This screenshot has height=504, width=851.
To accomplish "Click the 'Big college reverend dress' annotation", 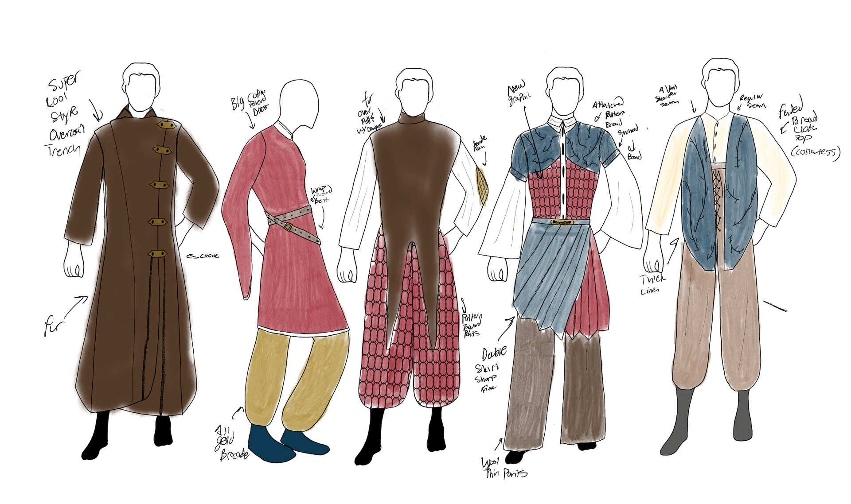I will coord(250,103).
